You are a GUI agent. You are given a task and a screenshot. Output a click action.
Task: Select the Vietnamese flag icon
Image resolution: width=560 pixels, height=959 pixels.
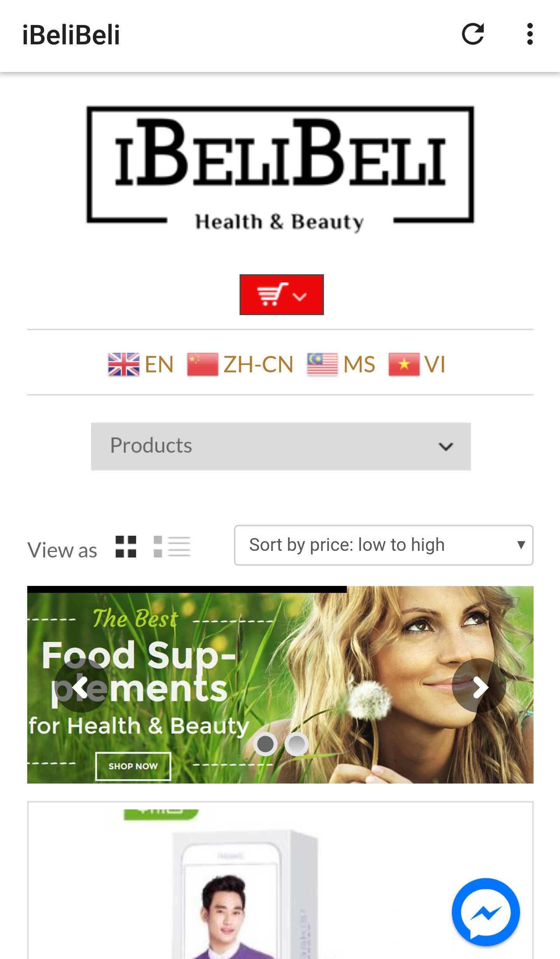pyautogui.click(x=404, y=365)
